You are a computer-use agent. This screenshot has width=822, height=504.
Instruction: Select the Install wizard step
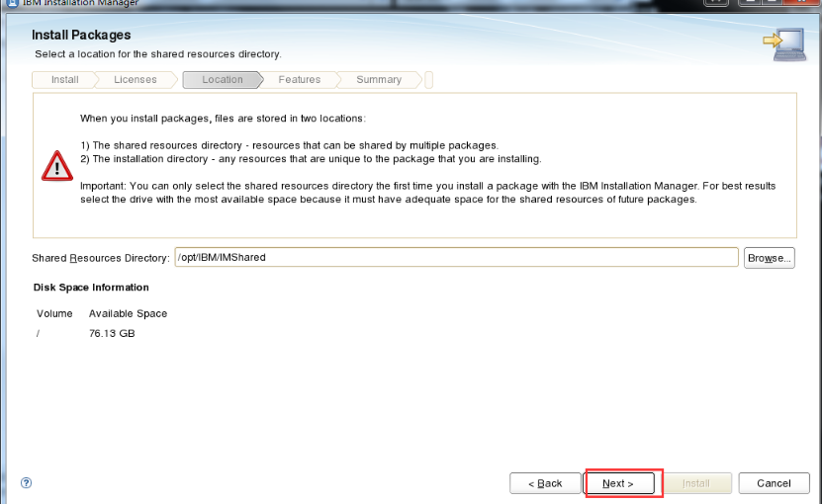[x=64, y=80]
